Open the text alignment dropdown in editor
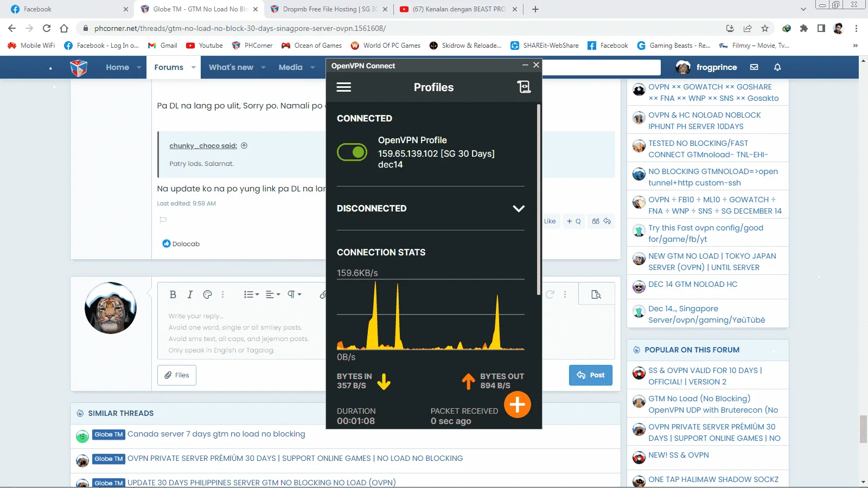The height and width of the screenshot is (488, 868). (273, 294)
